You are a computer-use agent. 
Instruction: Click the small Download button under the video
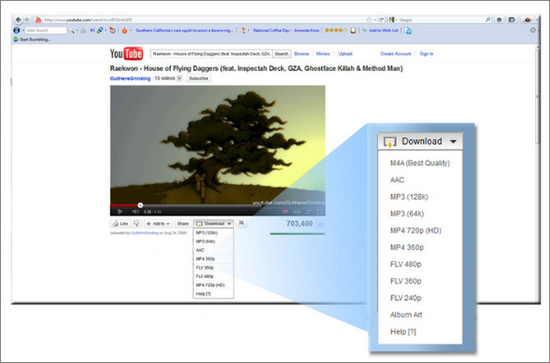tap(214, 223)
